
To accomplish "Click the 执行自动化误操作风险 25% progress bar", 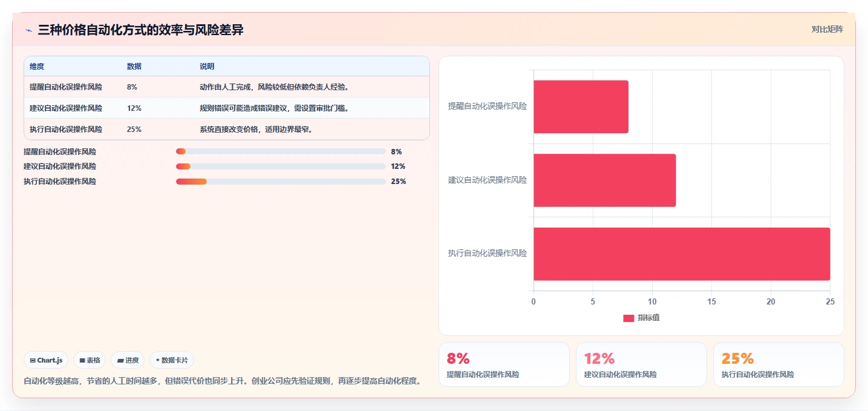I will pyautogui.click(x=281, y=181).
